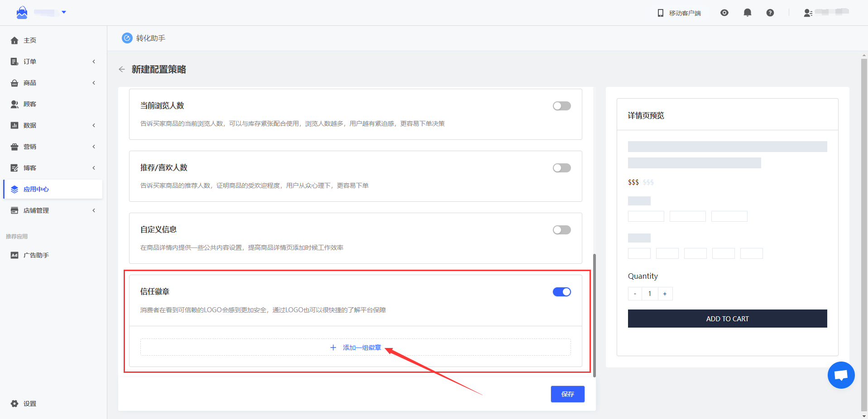The image size is (868, 419).
Task: Expand the 订单 sidebar menu chevron
Action: coord(94,62)
